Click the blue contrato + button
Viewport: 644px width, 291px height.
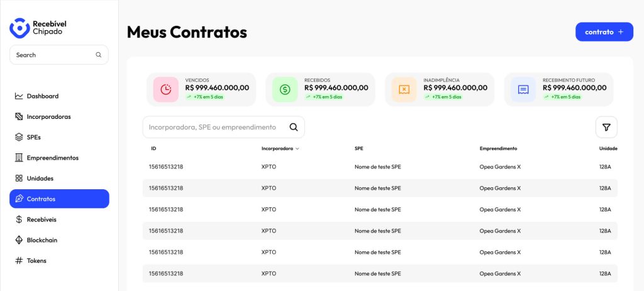(604, 32)
